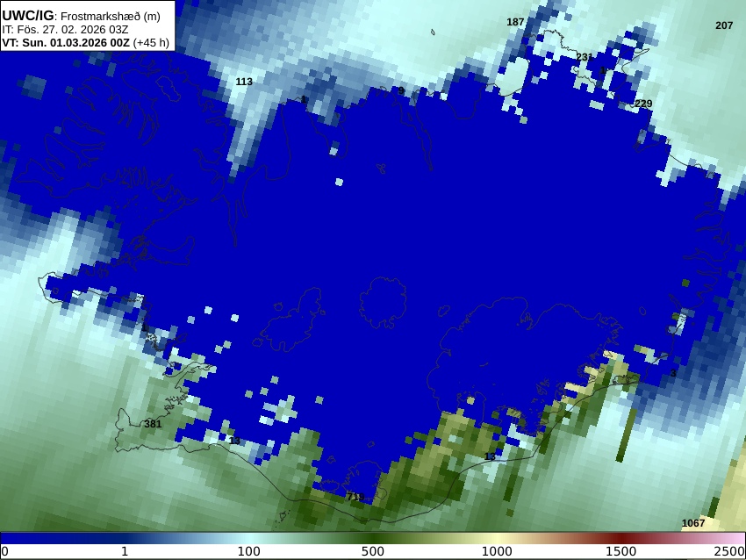This screenshot has height=560, width=746.
Task: Select the "IT: Fös. 27. 02. 2026 03Z" line
Action: click(x=65, y=30)
